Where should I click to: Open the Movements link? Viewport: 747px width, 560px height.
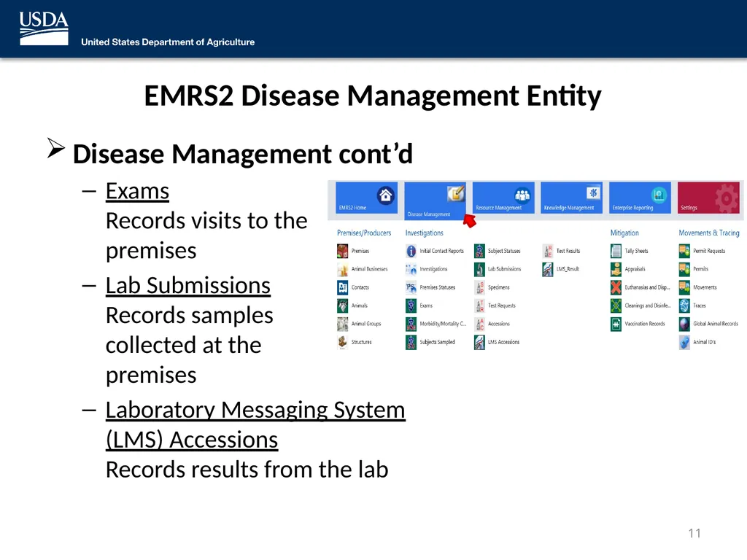(705, 287)
